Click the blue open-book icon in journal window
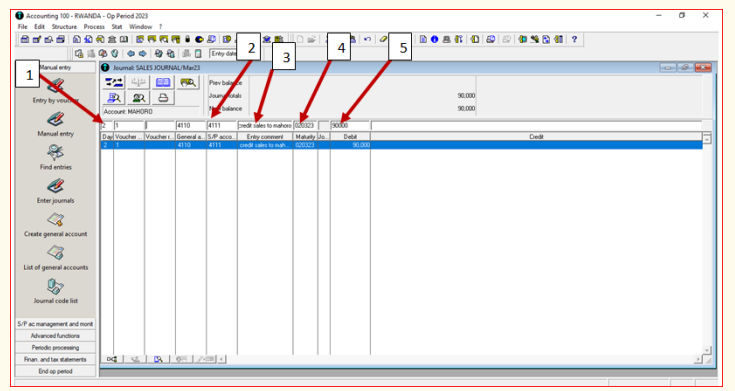 [163, 83]
